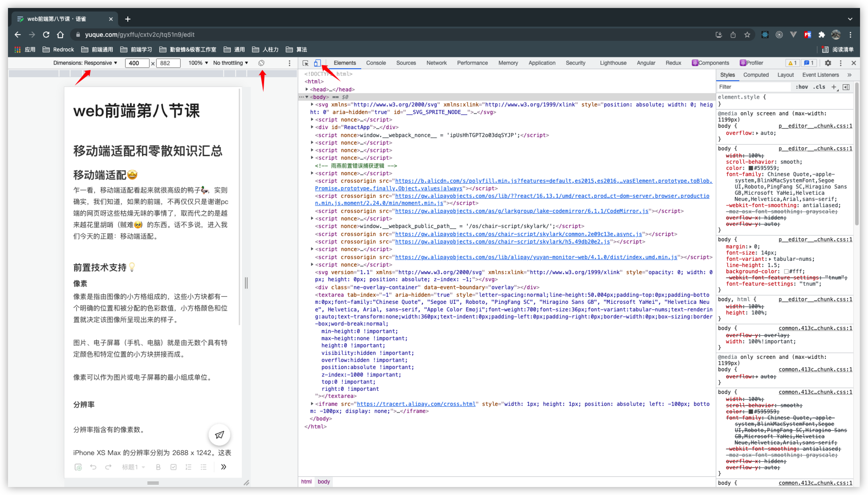Click the rotate device orientation icon
Screen dimensions: 868x495
(x=261, y=63)
